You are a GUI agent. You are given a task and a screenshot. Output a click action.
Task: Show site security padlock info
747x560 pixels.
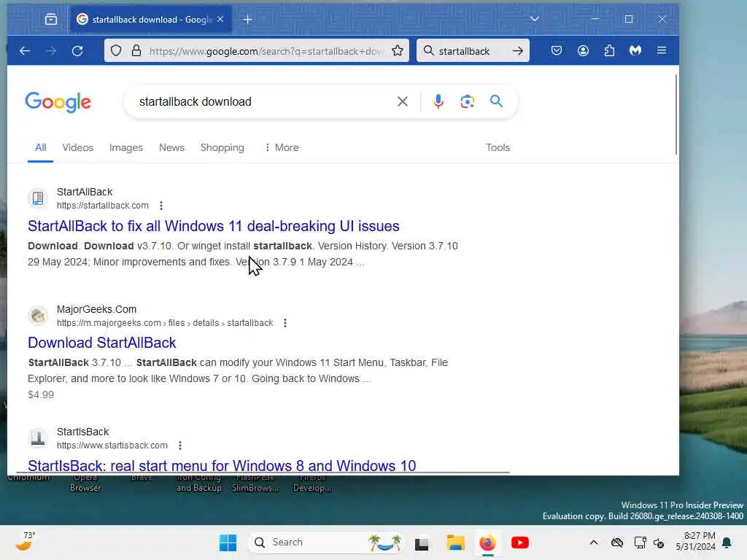coord(136,50)
